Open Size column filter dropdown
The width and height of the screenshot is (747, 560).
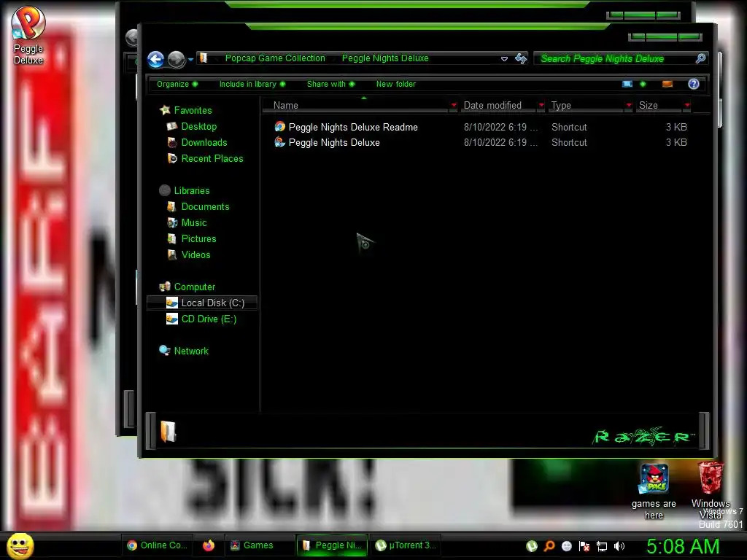[687, 105]
